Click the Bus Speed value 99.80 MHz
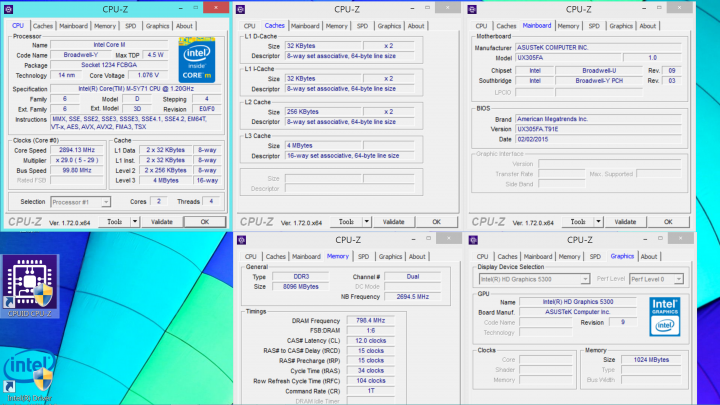Viewport: 720px width, 405px height. (x=77, y=170)
